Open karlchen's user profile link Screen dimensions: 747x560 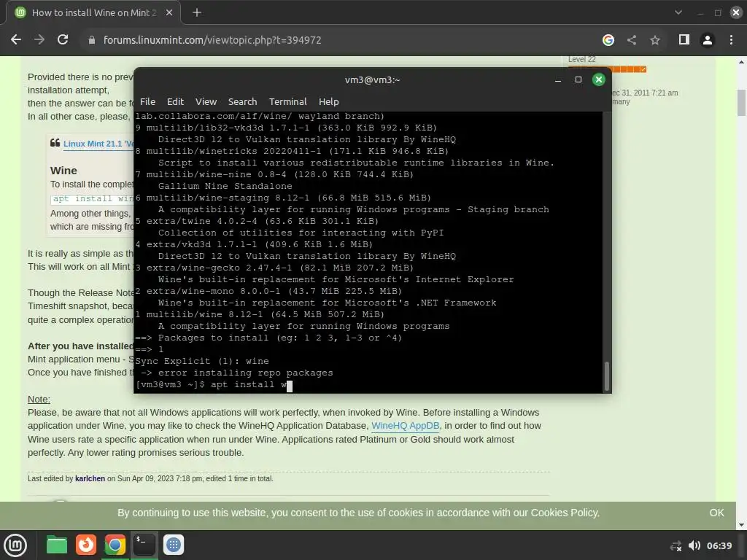[x=90, y=478]
